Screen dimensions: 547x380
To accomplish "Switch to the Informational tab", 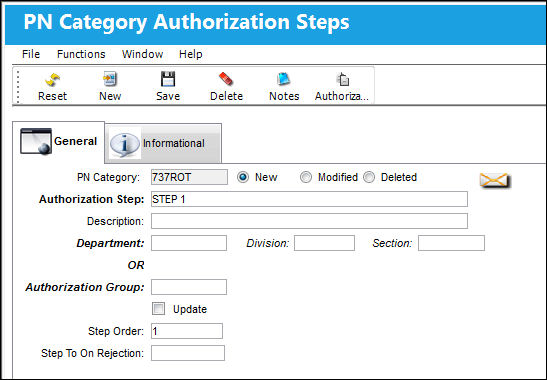I will pos(163,143).
